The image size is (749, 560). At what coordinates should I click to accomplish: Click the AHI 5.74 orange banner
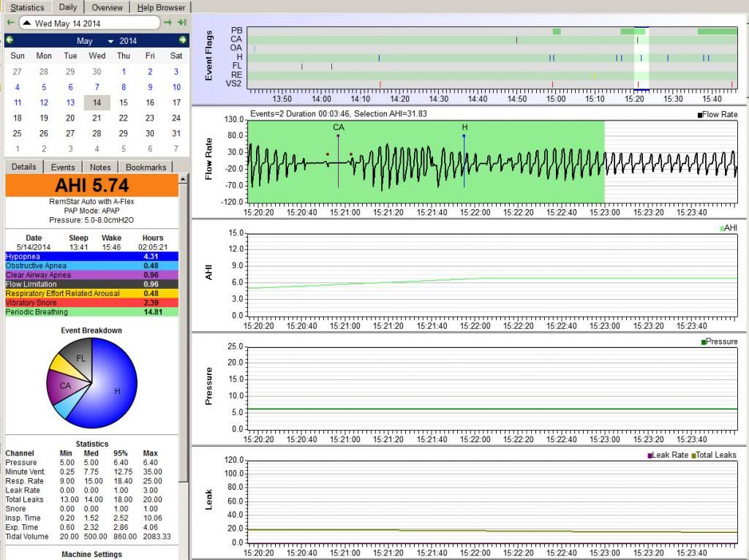(91, 185)
